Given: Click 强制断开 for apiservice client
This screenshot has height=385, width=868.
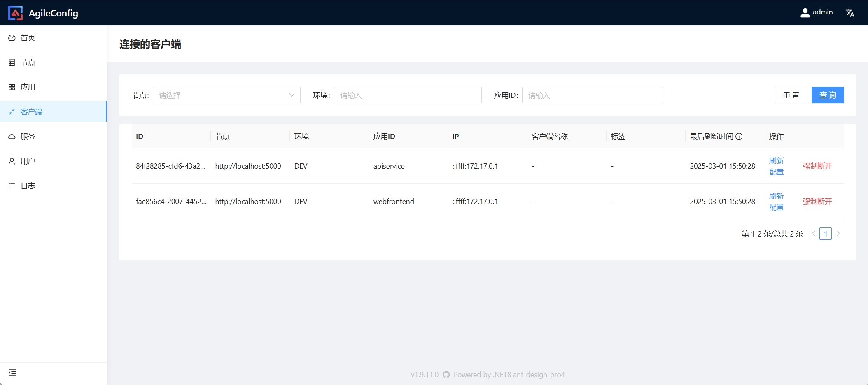Looking at the screenshot, I should point(817,166).
